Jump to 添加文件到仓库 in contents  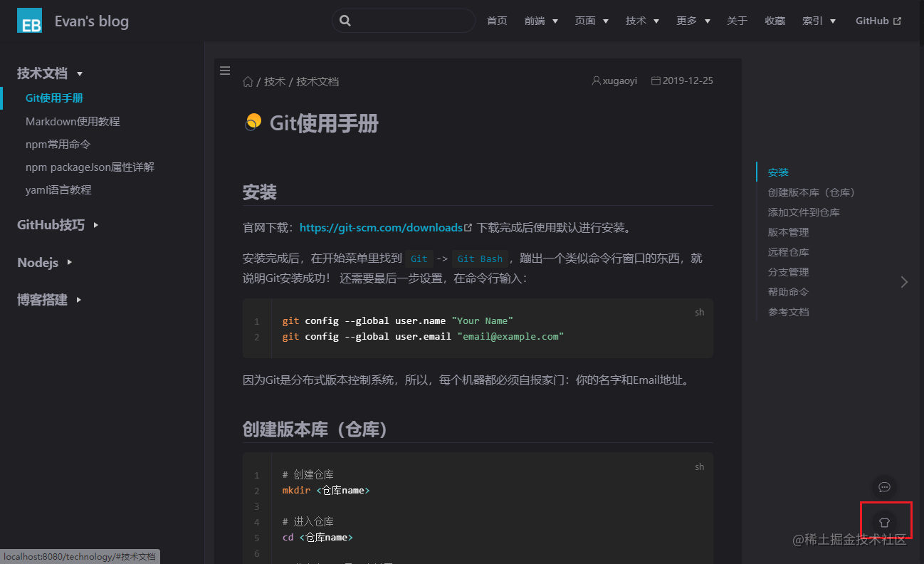click(x=804, y=212)
